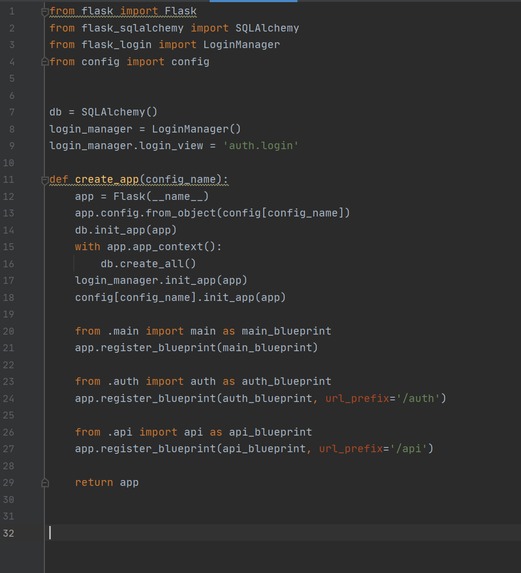Click 'db.create_all()' call
This screenshot has width=521, height=573.
[x=148, y=263]
